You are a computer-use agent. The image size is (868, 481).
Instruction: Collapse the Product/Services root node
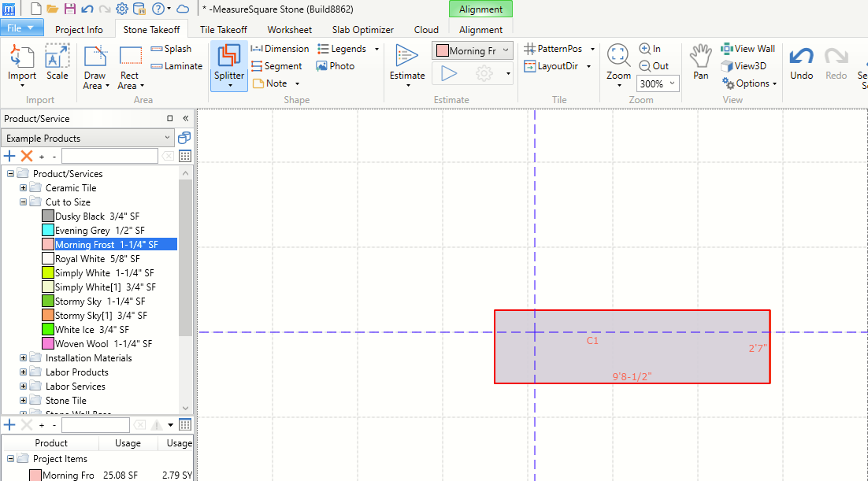tap(10, 173)
